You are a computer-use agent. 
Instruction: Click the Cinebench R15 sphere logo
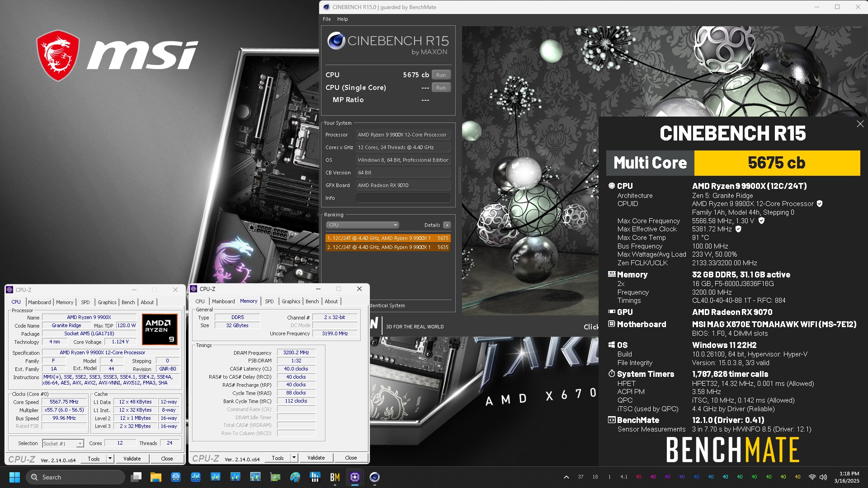[336, 41]
